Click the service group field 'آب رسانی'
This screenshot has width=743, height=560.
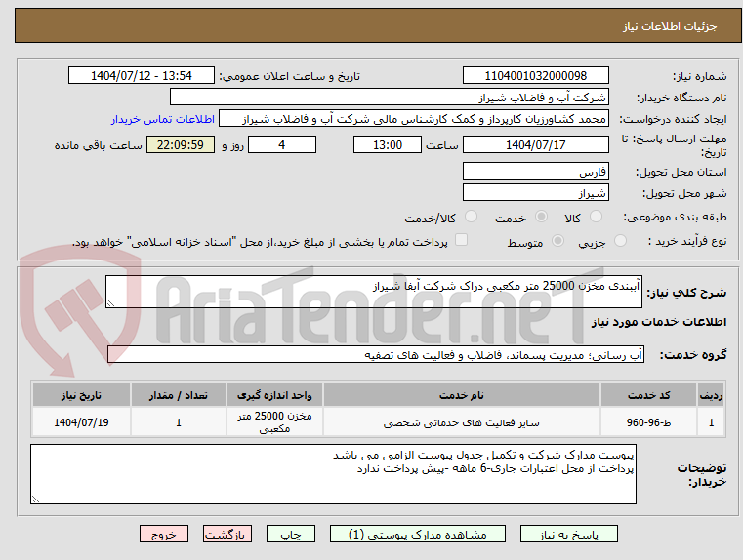(x=376, y=354)
